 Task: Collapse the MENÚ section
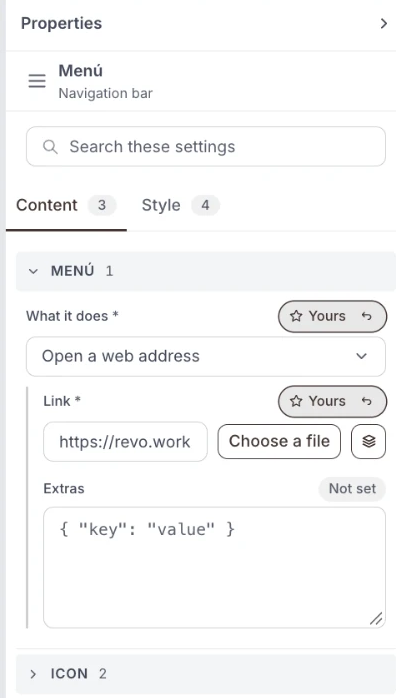click(x=33, y=271)
